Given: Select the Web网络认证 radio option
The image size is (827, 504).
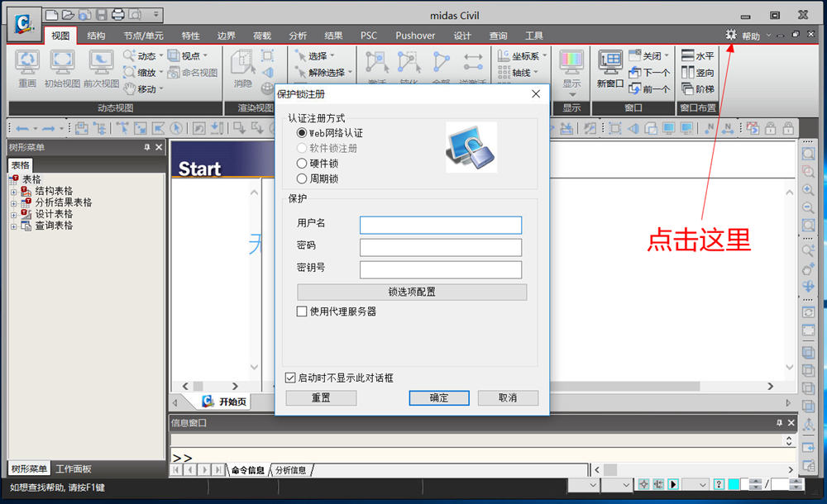Looking at the screenshot, I should pyautogui.click(x=302, y=133).
